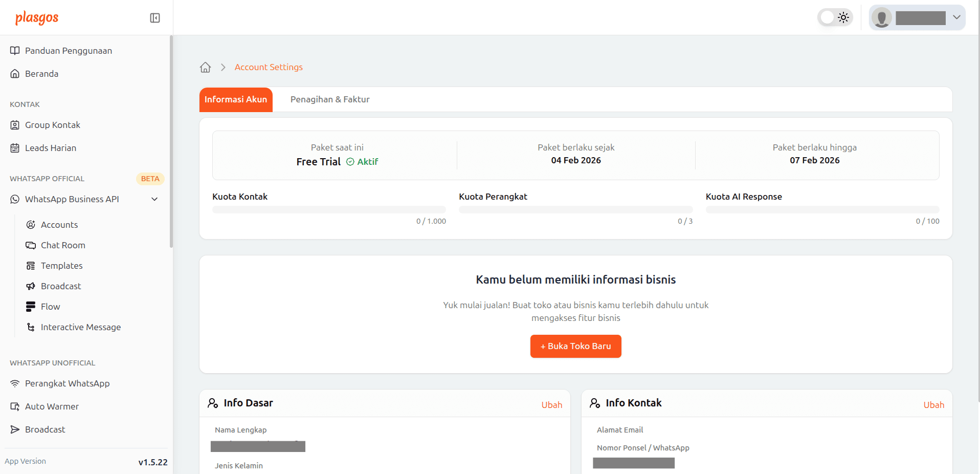Click the Buka Toko Baru button
Screen dimensions: 980x474
[x=575, y=346]
